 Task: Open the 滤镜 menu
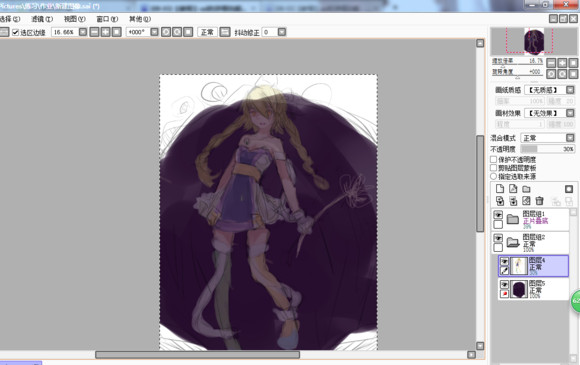coord(42,19)
